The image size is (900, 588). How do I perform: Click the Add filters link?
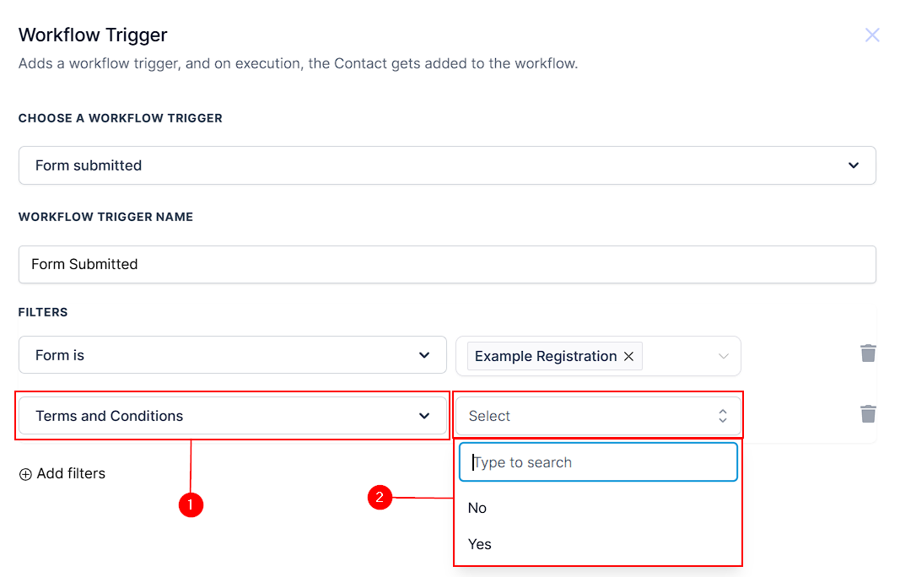[x=71, y=474]
